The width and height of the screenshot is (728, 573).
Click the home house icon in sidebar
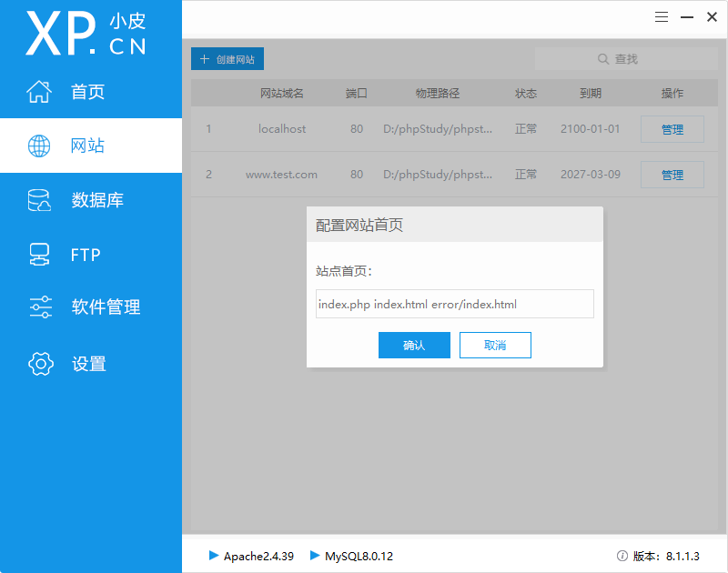point(39,91)
